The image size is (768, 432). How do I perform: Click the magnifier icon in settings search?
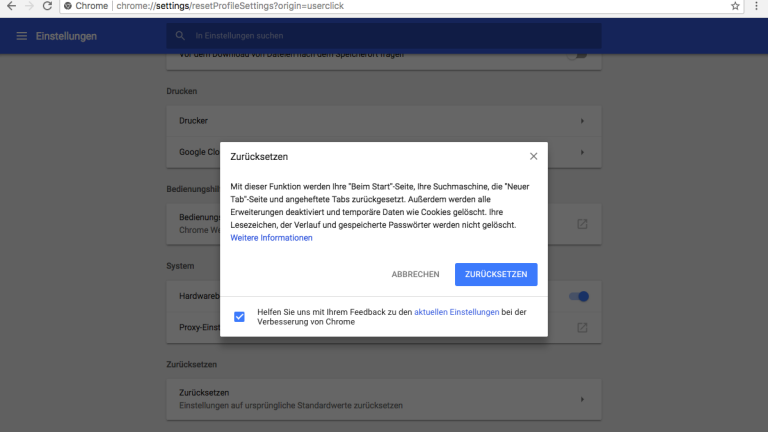180,36
